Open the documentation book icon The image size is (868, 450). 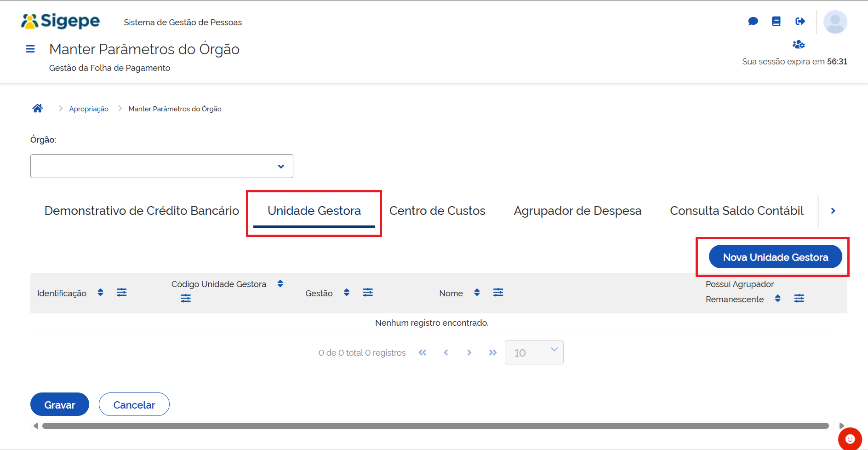click(x=777, y=21)
